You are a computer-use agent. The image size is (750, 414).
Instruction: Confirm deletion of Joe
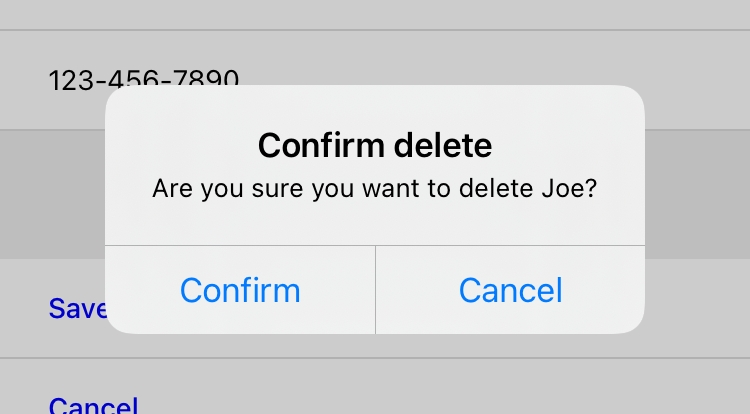240,290
